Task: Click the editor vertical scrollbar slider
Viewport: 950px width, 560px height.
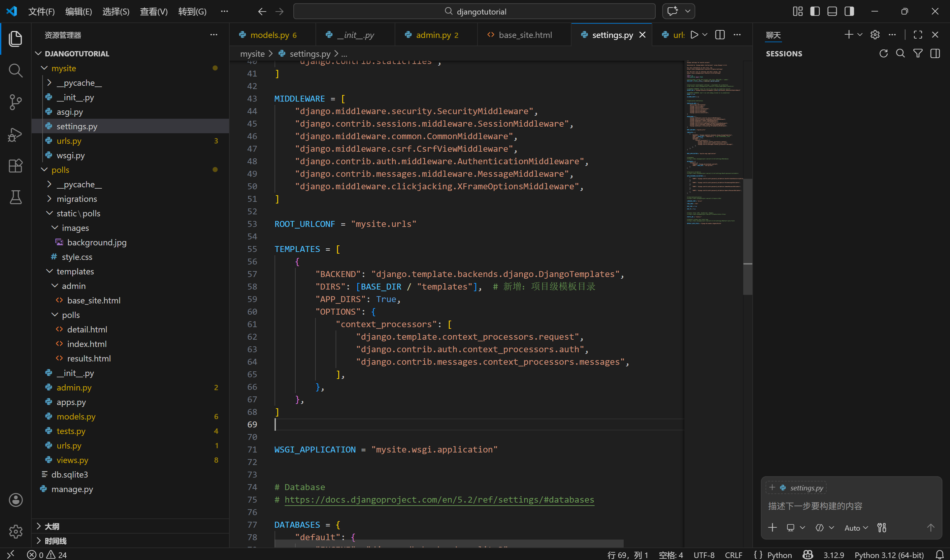Action: click(747, 236)
